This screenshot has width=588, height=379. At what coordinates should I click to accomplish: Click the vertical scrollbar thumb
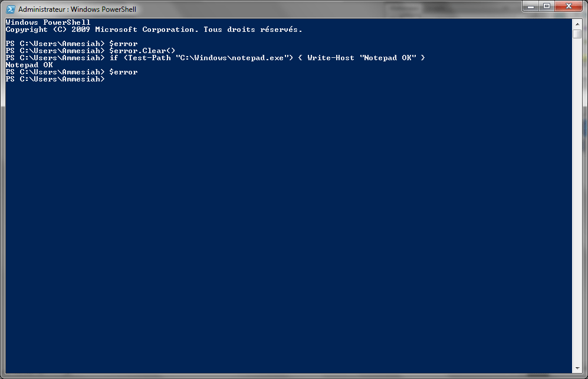point(577,34)
